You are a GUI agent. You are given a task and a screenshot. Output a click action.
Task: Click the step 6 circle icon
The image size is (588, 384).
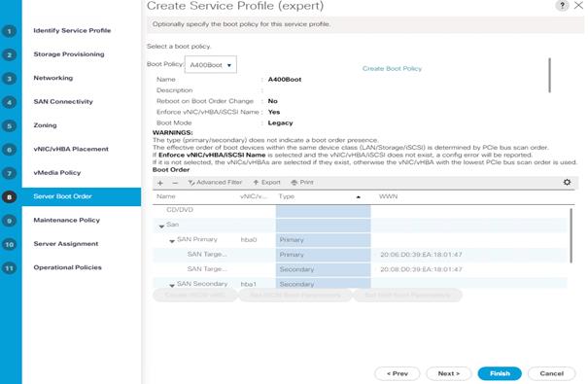coord(10,150)
